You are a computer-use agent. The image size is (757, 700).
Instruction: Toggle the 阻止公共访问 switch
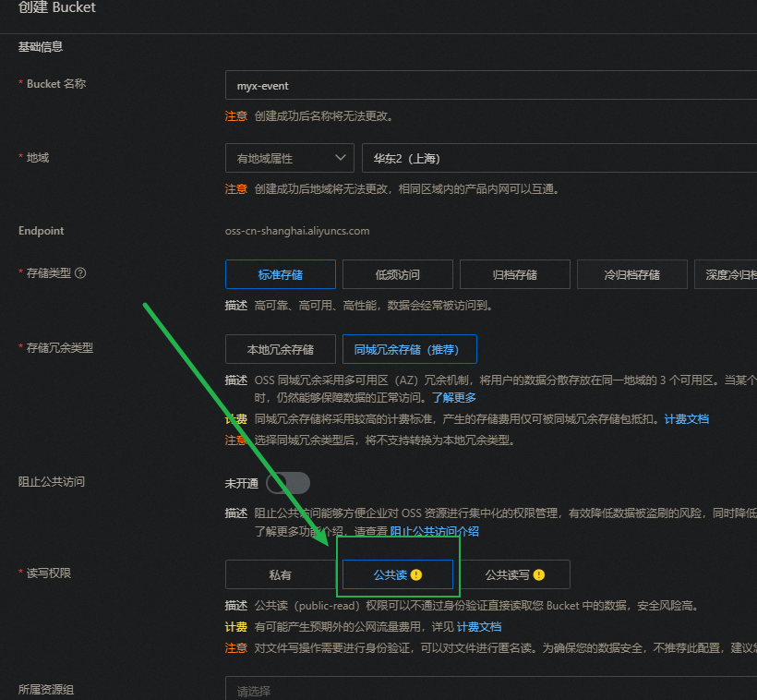[x=288, y=483]
